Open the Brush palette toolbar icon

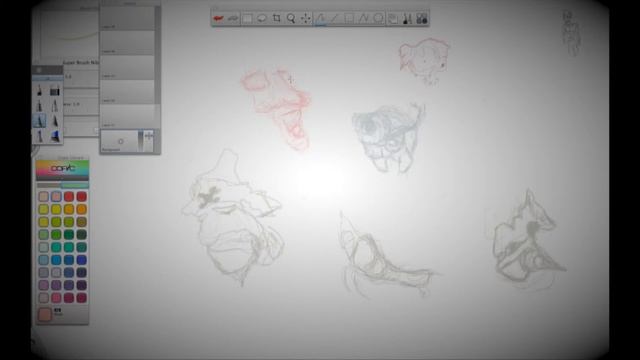tap(407, 18)
